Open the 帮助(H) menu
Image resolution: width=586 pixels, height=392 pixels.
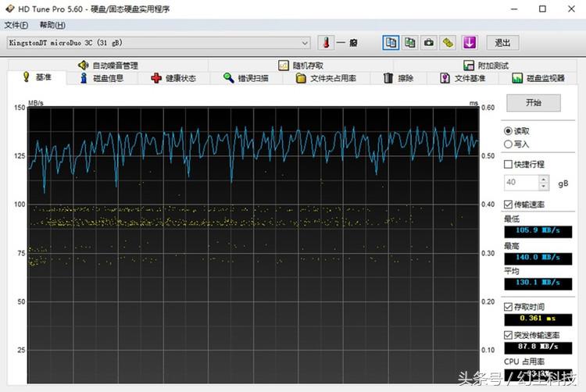(52, 25)
